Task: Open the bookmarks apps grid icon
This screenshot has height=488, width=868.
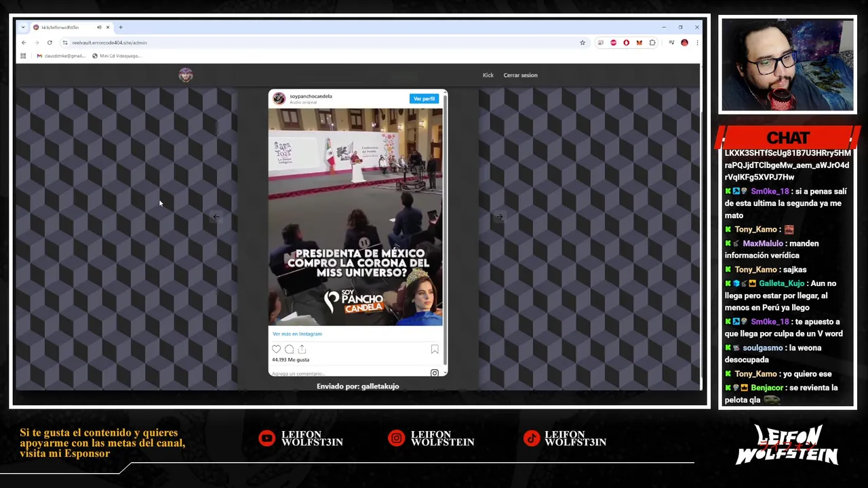Action: [23, 56]
